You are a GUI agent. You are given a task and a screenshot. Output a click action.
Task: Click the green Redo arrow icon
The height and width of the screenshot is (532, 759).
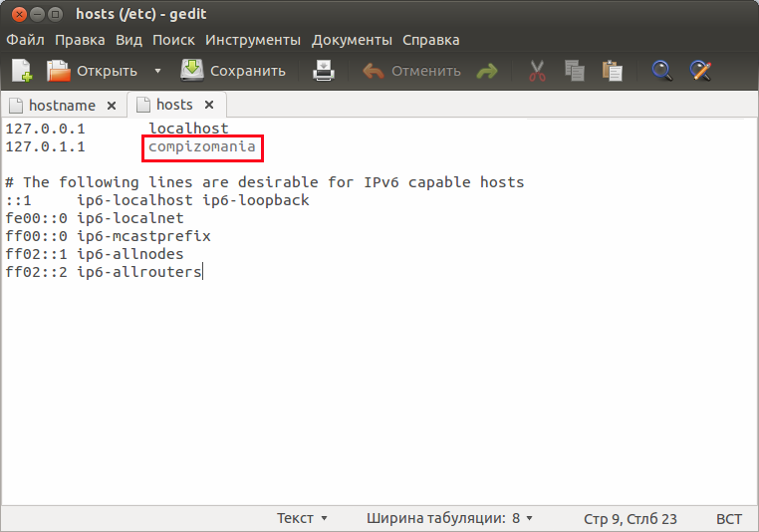coord(487,71)
